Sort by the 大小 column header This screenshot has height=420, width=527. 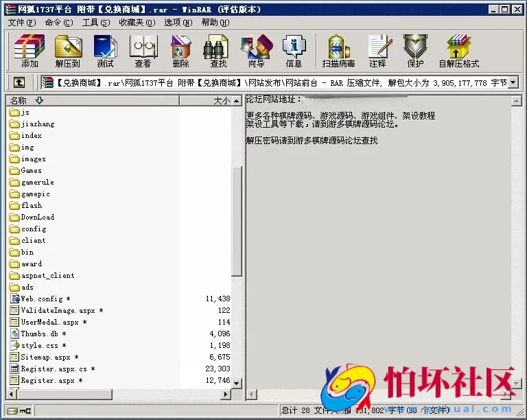[x=206, y=100]
